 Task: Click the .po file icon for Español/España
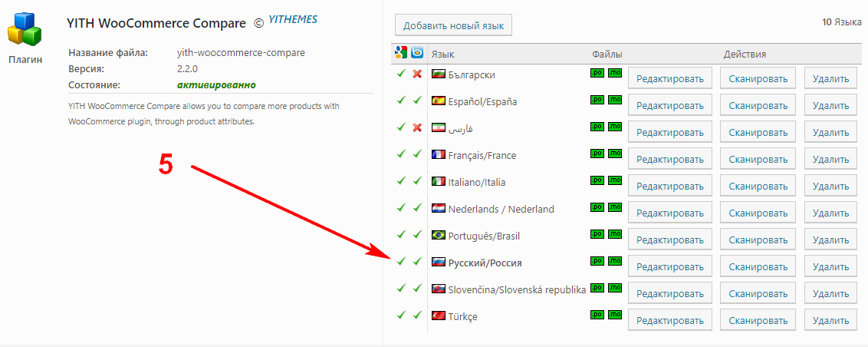click(x=597, y=100)
